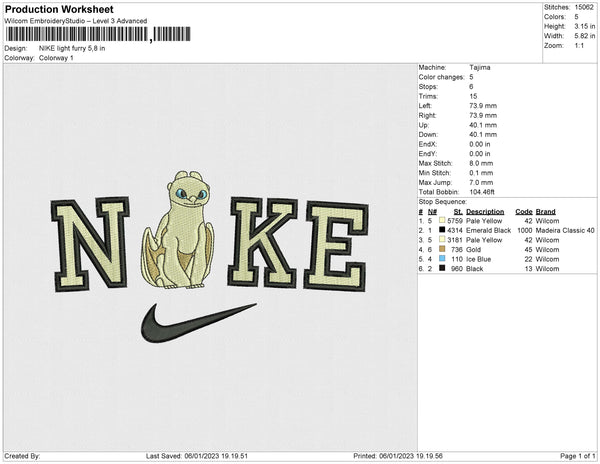Click stitch count '3181' in row 3

pyautogui.click(x=455, y=240)
